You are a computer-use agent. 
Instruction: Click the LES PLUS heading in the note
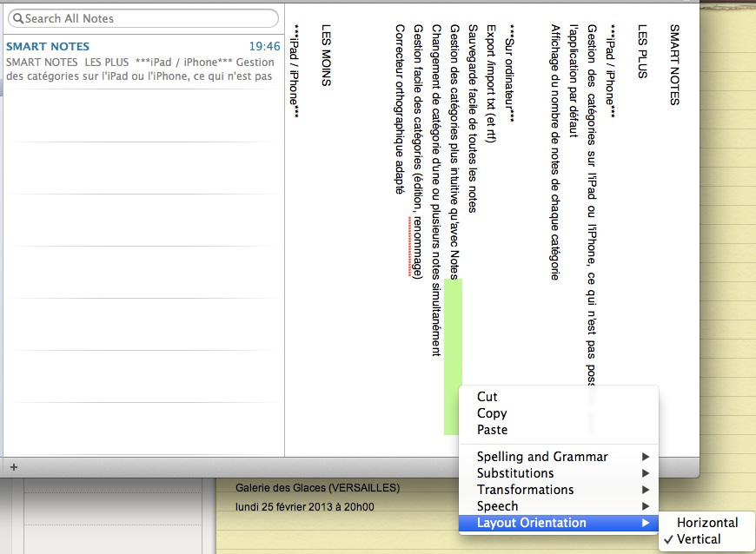[642, 51]
